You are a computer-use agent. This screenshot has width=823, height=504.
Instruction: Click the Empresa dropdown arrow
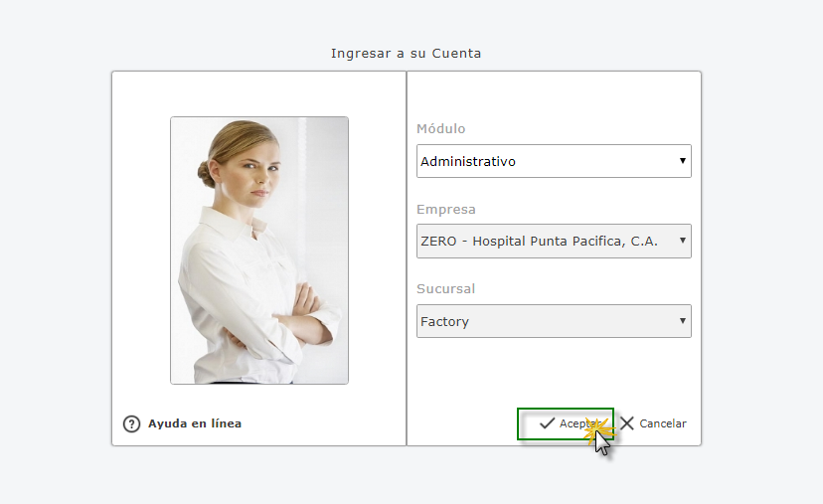[x=683, y=241]
